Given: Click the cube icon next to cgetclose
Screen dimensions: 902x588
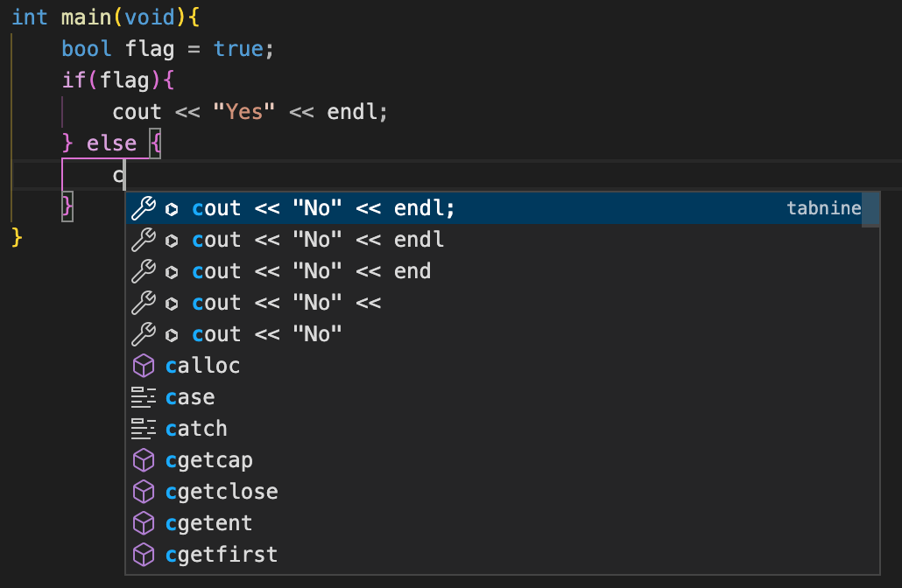Looking at the screenshot, I should point(144,492).
